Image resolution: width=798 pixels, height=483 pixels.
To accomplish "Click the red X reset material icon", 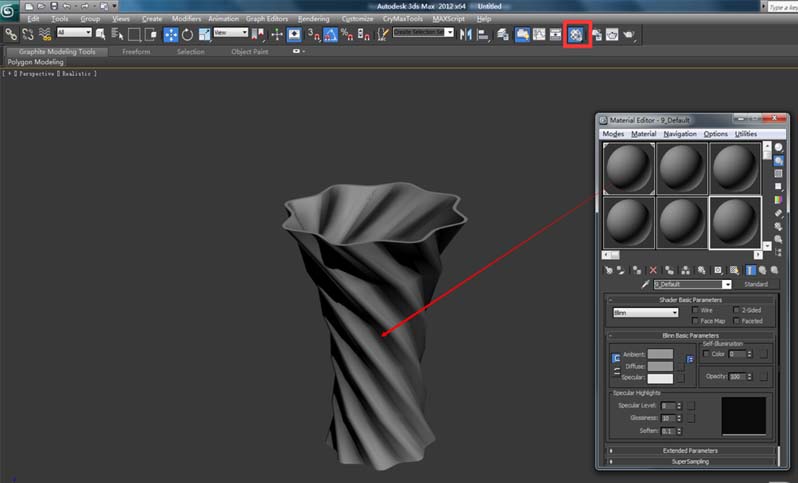I will pyautogui.click(x=653, y=270).
